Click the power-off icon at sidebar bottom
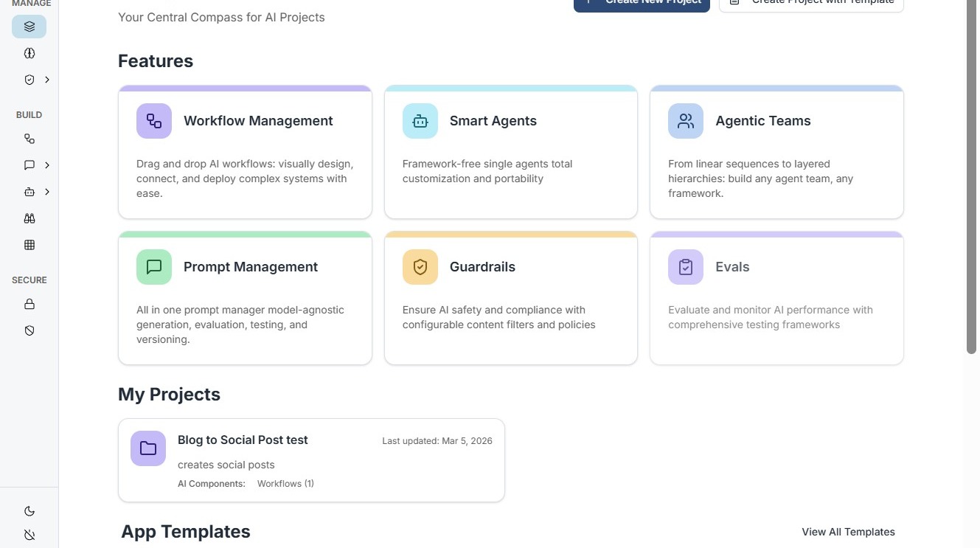 (29, 535)
